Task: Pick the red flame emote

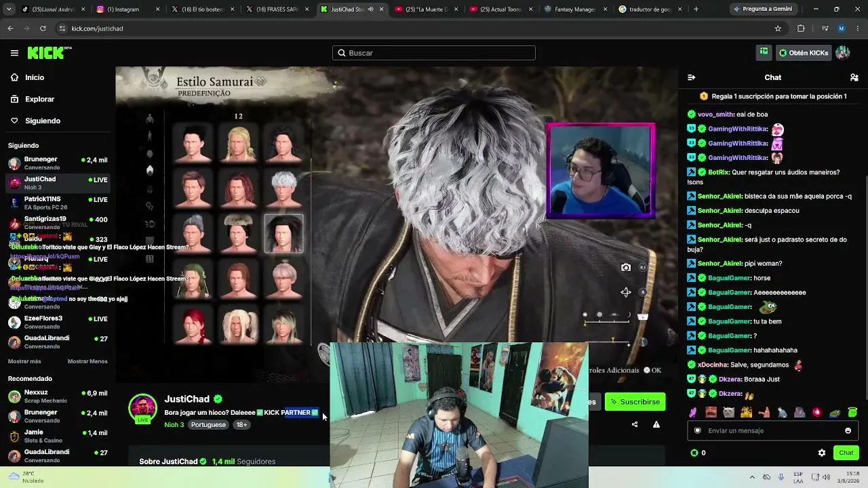Action: [816, 412]
